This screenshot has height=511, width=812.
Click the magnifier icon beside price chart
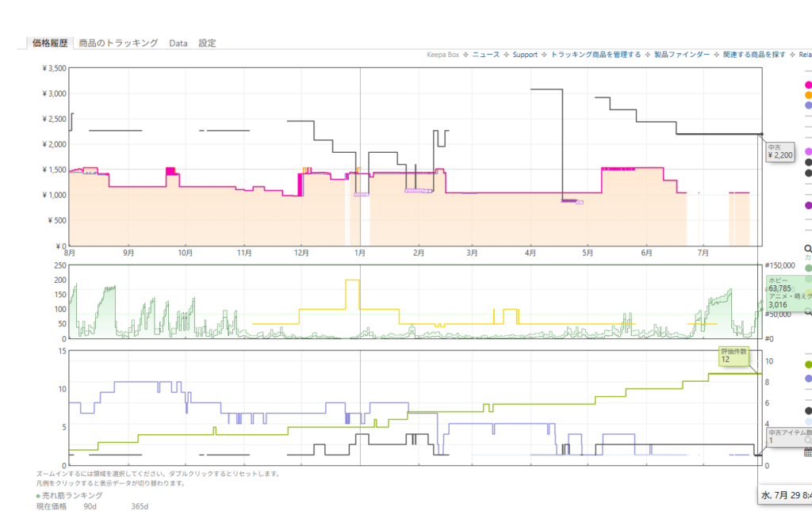(x=808, y=249)
